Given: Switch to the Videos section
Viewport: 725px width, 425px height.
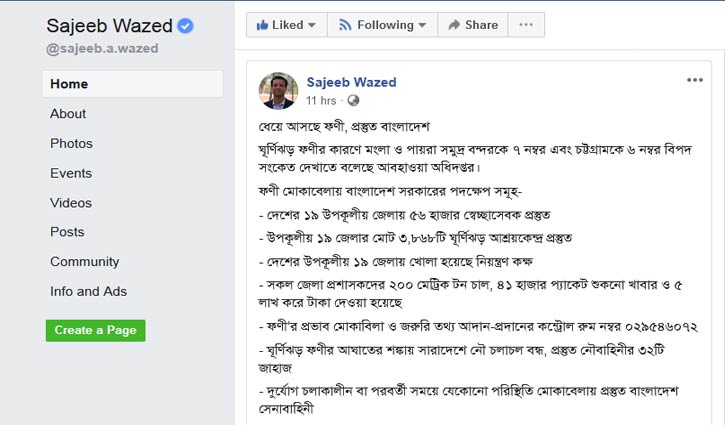Looking at the screenshot, I should coord(71,203).
